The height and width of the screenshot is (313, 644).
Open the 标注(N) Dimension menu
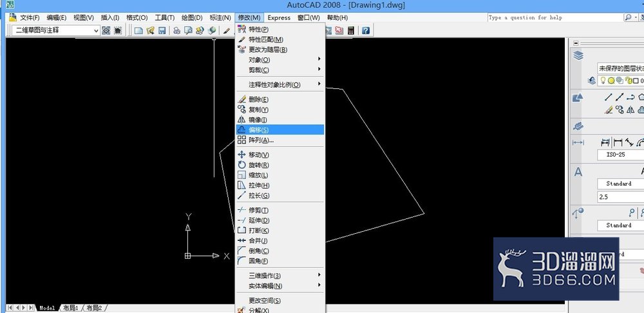(x=220, y=17)
